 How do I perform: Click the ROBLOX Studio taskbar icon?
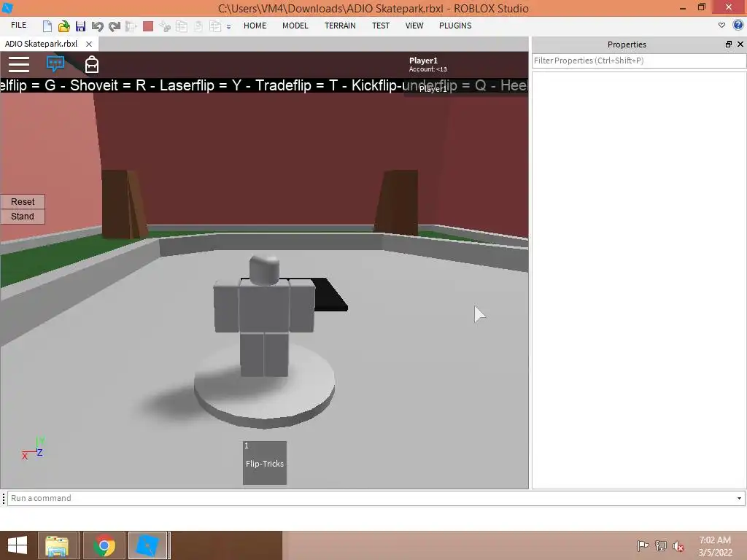147,545
